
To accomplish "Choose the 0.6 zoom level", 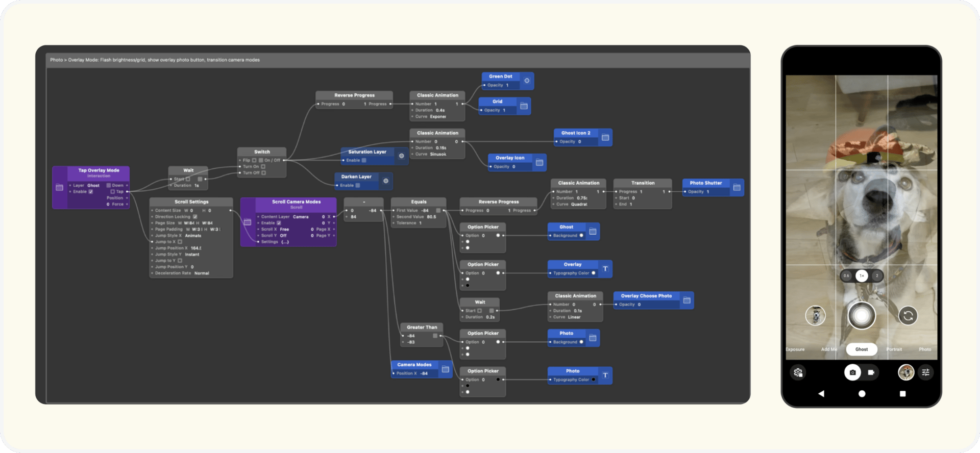I will pos(846,276).
